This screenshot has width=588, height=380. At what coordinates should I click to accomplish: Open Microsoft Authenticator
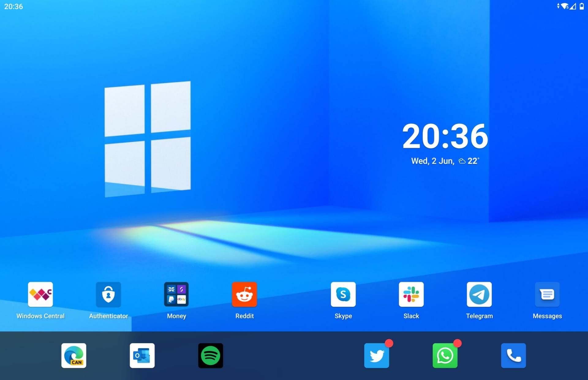[x=108, y=295]
